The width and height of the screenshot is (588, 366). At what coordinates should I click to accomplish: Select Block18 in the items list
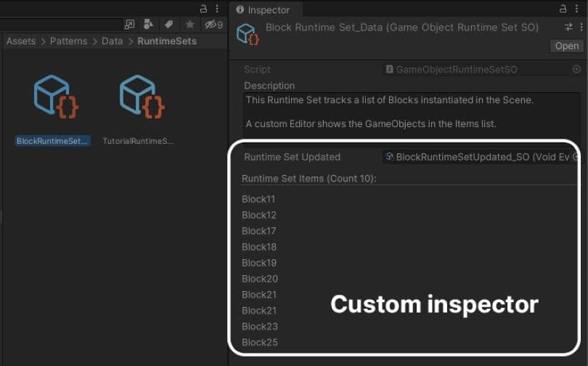pos(259,247)
